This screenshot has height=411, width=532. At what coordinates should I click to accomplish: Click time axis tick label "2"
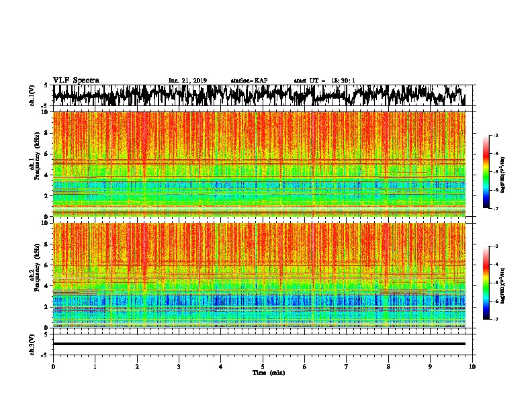(x=137, y=367)
